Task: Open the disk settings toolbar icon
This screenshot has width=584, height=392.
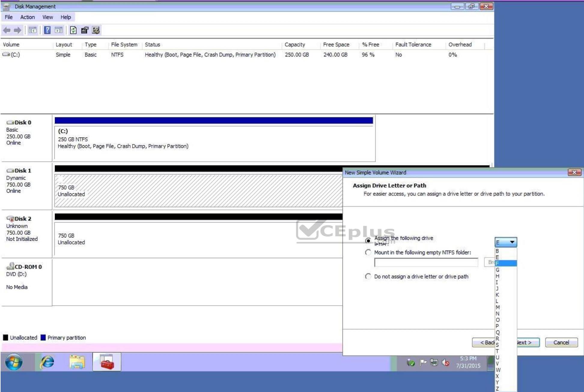Action: click(96, 30)
